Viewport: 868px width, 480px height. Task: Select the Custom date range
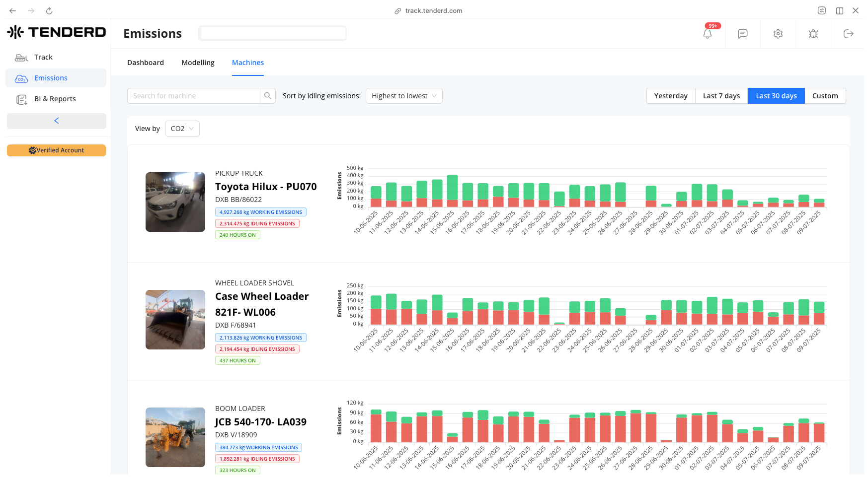click(x=825, y=96)
